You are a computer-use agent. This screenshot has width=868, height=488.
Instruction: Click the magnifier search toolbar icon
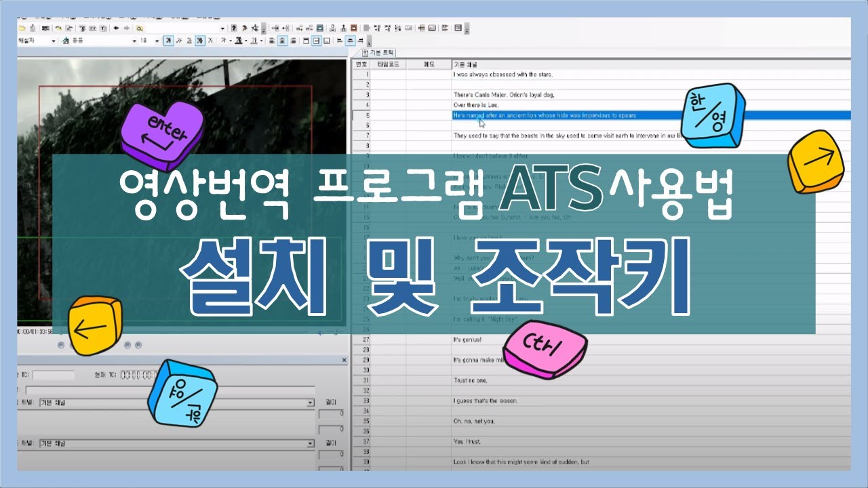[139, 28]
